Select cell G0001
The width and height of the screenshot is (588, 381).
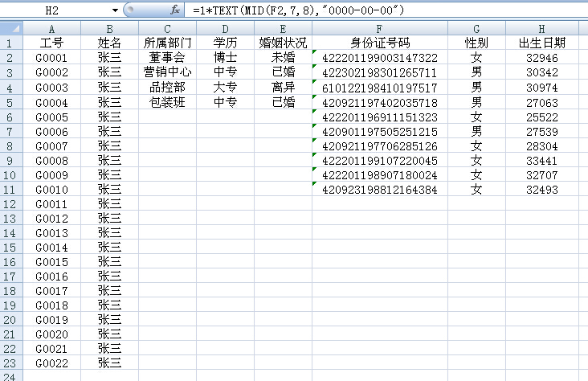click(x=51, y=57)
